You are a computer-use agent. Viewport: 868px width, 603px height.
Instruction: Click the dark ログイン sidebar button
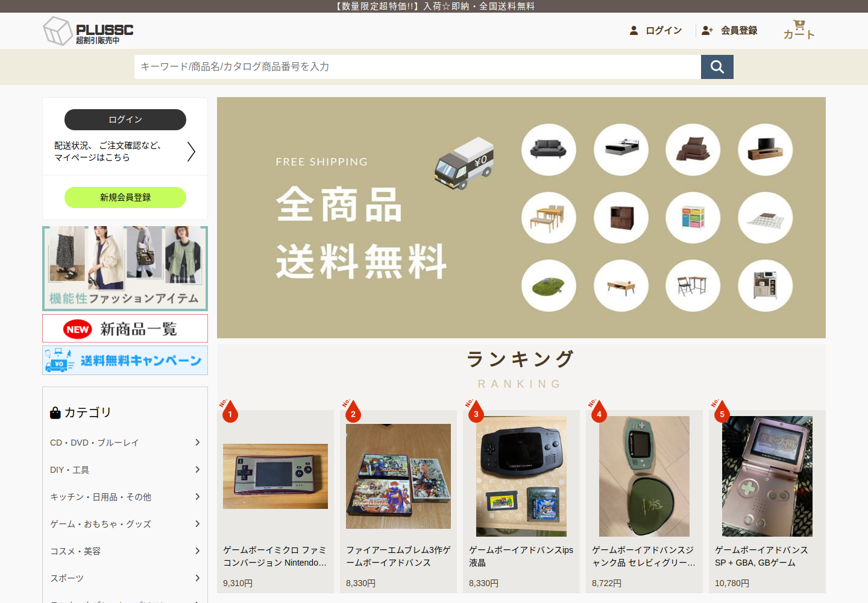coord(125,119)
